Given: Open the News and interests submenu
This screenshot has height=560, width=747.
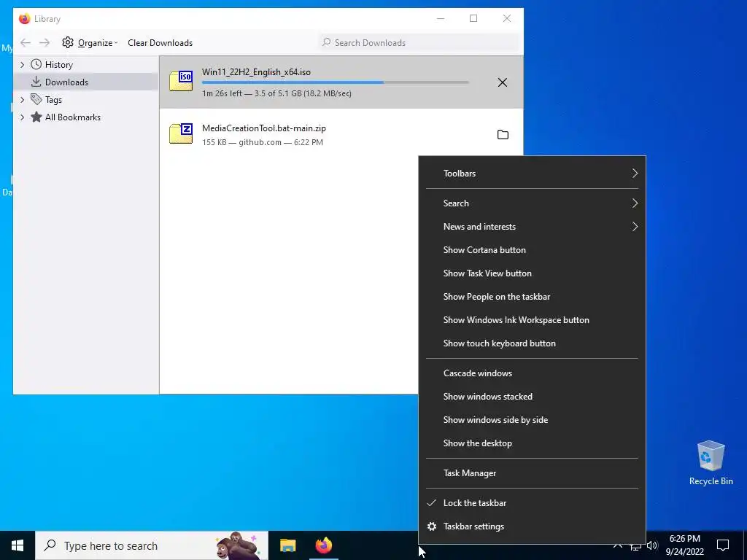Looking at the screenshot, I should [532, 227].
